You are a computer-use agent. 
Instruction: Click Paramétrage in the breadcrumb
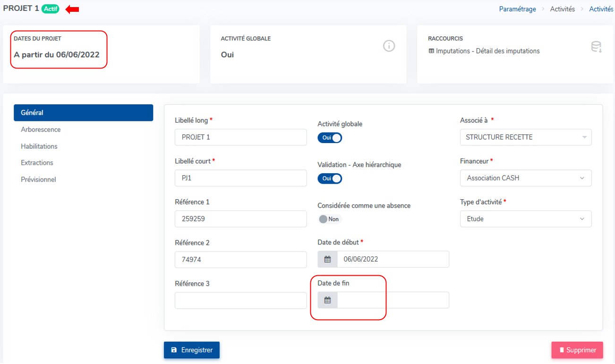click(x=517, y=9)
